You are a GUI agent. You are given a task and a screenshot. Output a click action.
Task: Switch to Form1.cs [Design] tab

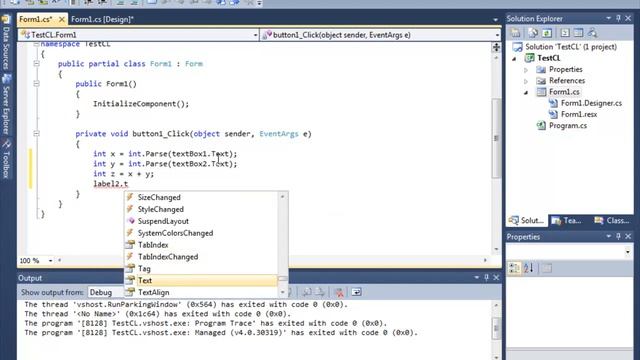(x=102, y=19)
